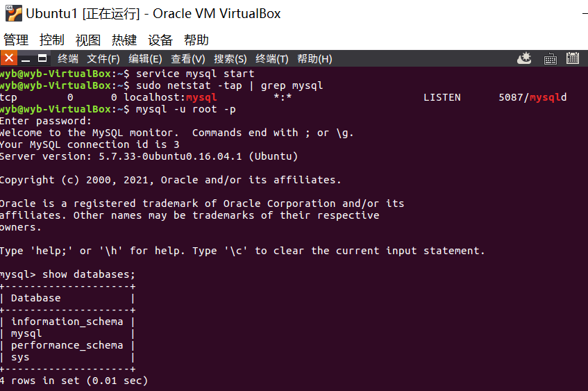Screen dimensions: 588x391
Task: Open the terminal 文件(F) menu
Action: pyautogui.click(x=103, y=59)
